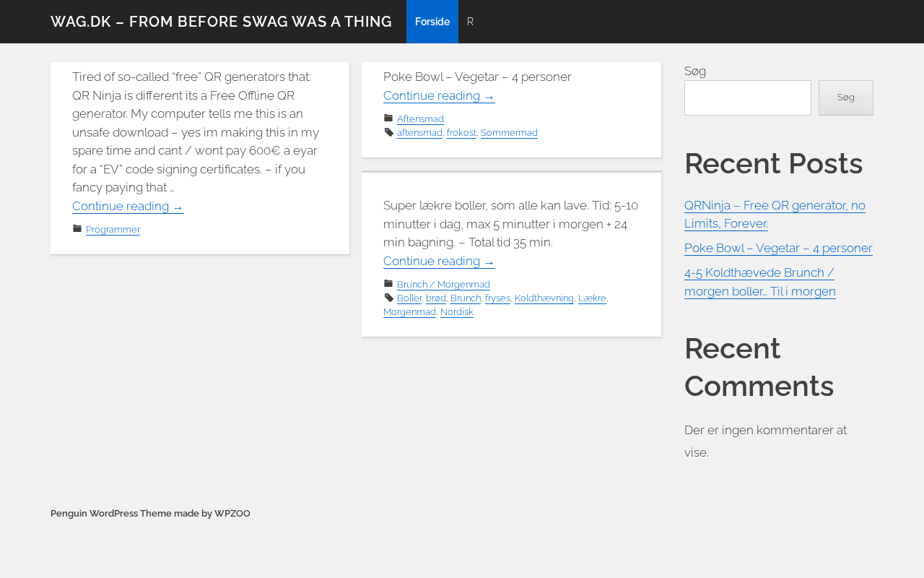Viewport: 924px width, 578px height.
Task: Continue reading the Poke Bowl post
Action: coord(439,96)
